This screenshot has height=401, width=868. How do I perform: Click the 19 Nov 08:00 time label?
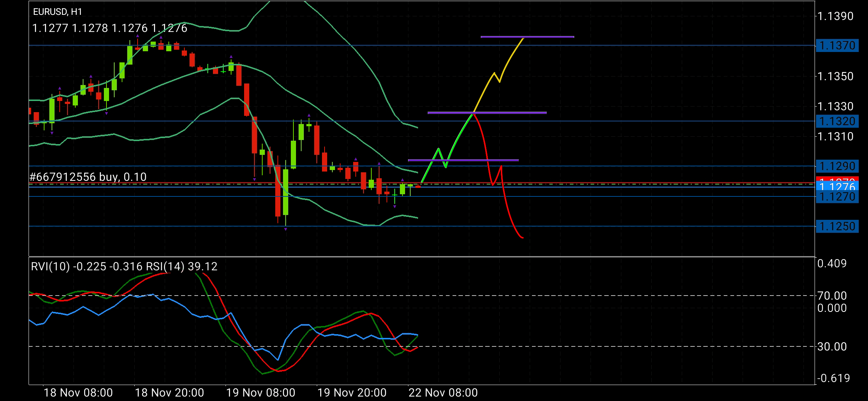pos(260,392)
